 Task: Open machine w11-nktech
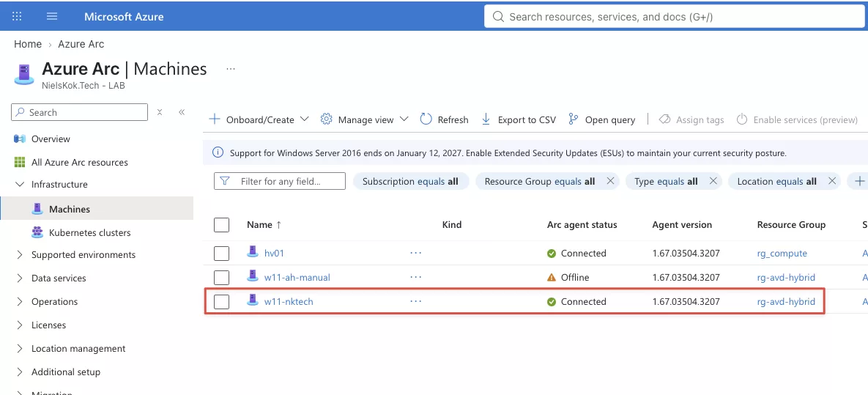click(289, 302)
